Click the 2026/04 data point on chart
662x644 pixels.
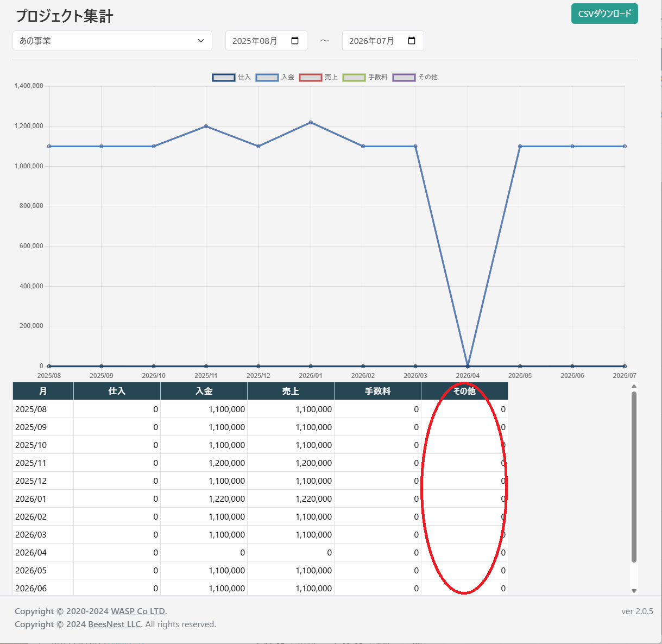pos(468,366)
